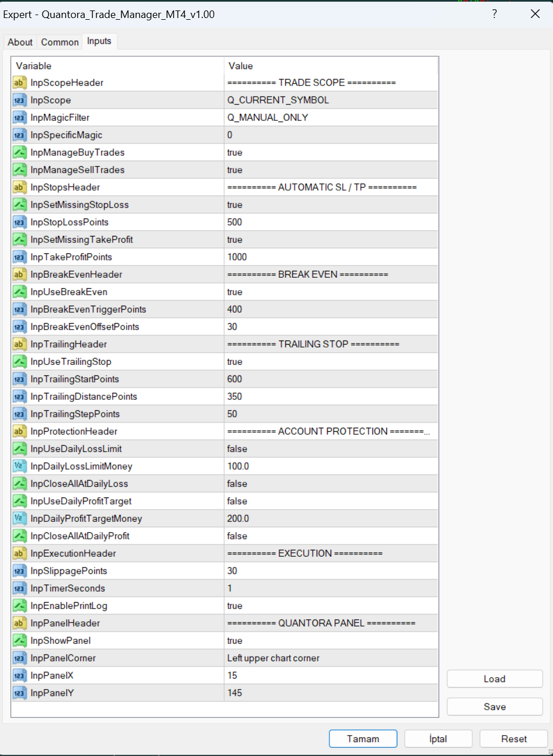Click the integer icon beside InpSlippagePoints

click(x=20, y=571)
